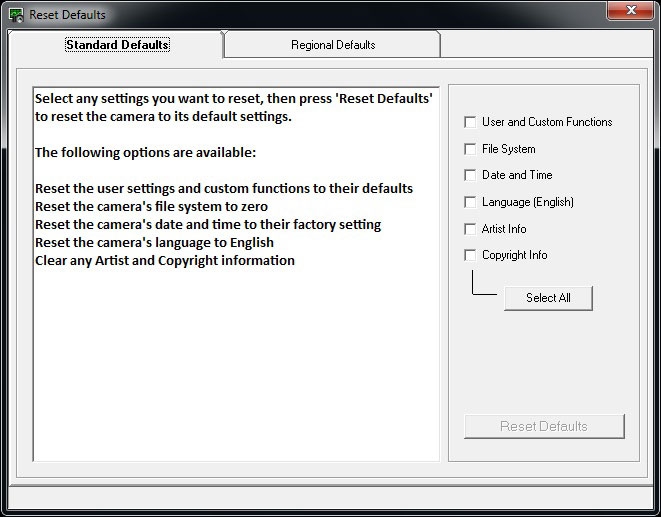Screen dimensions: 661x517
Task: Click the app icon in the title bar
Action: (16, 15)
